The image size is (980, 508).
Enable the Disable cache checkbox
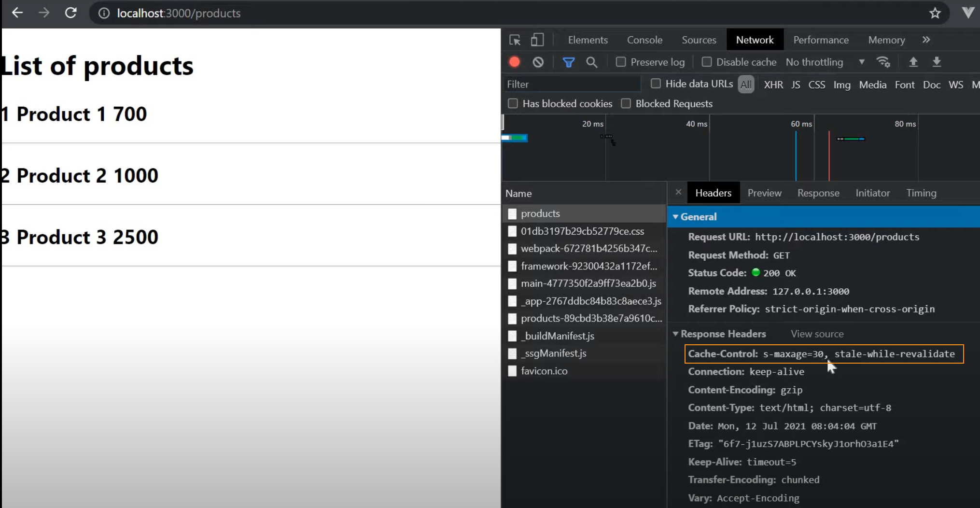tap(707, 62)
